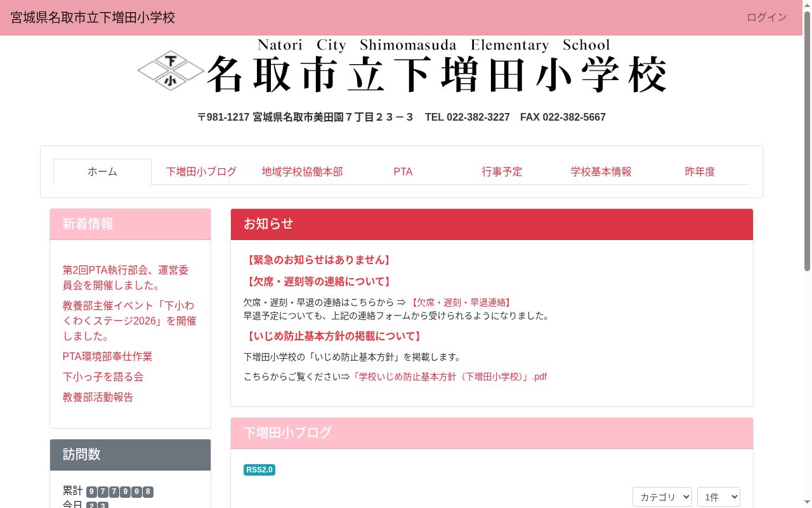The width and height of the screenshot is (812, 508).
Task: Expand the 1件 display count dropdown
Action: [x=719, y=497]
